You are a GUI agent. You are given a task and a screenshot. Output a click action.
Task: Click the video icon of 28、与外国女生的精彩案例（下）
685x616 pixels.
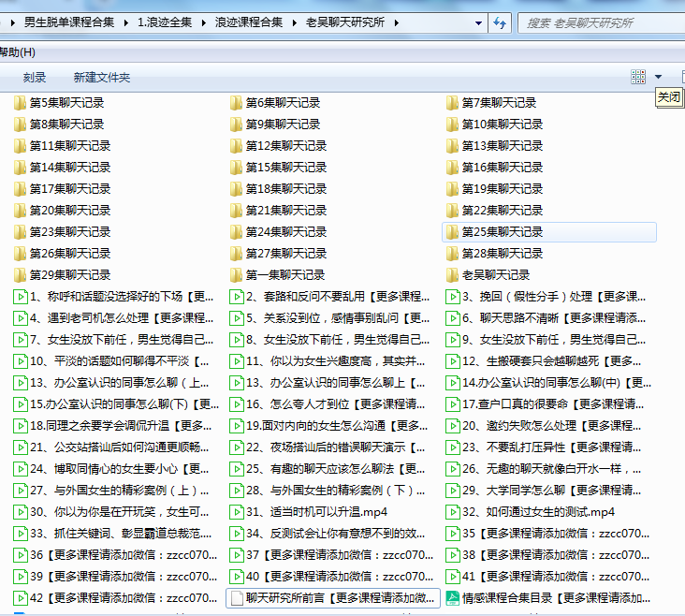pyautogui.click(x=237, y=491)
